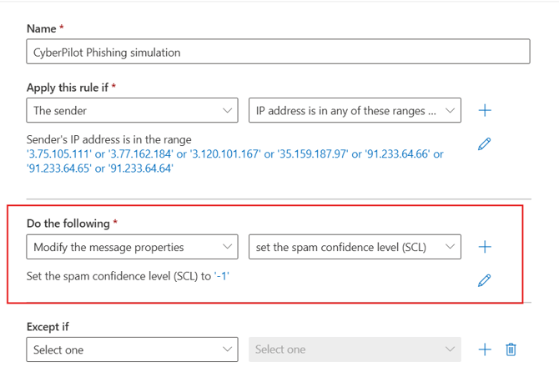Click the '-1' SCL value link
The image size is (559, 392).
[221, 276]
